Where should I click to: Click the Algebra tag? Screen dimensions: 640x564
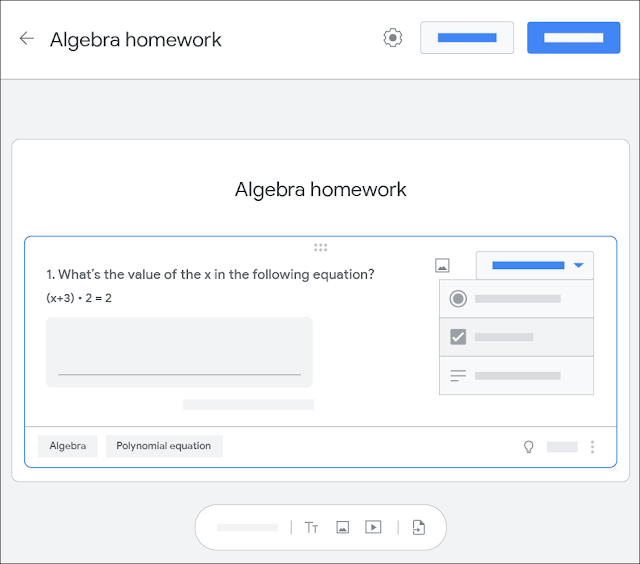tap(68, 446)
